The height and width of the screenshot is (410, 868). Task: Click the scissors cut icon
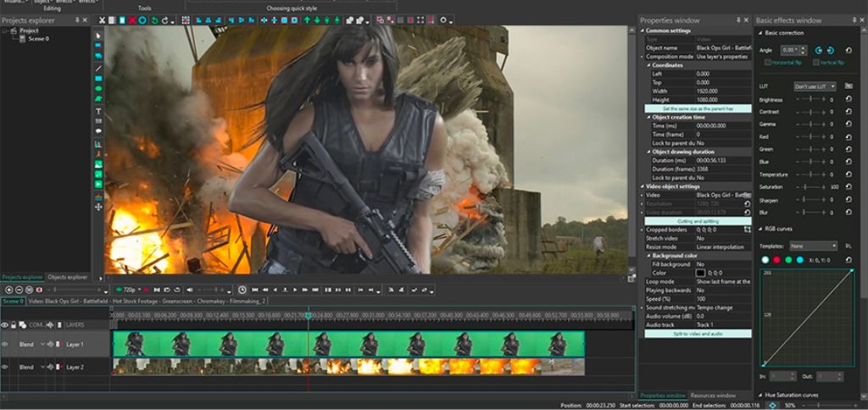click(103, 19)
